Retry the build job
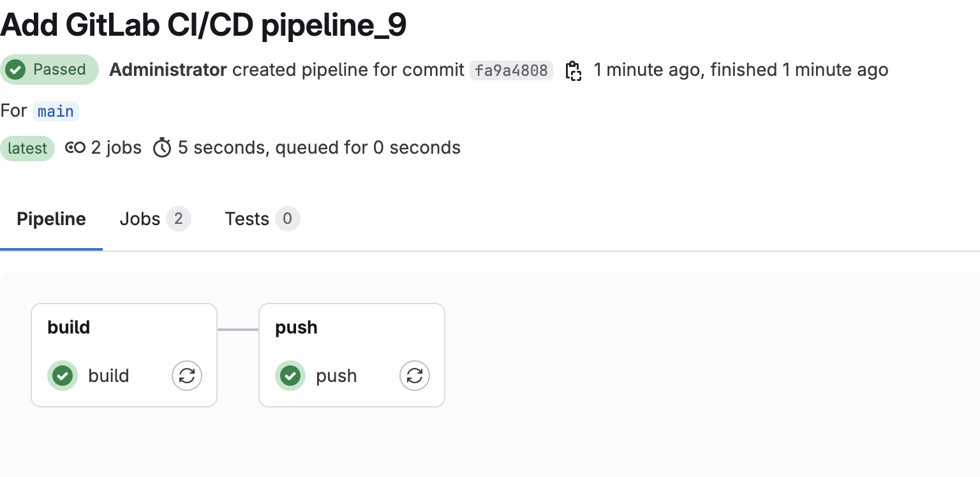The height and width of the screenshot is (477, 980). 187,376
